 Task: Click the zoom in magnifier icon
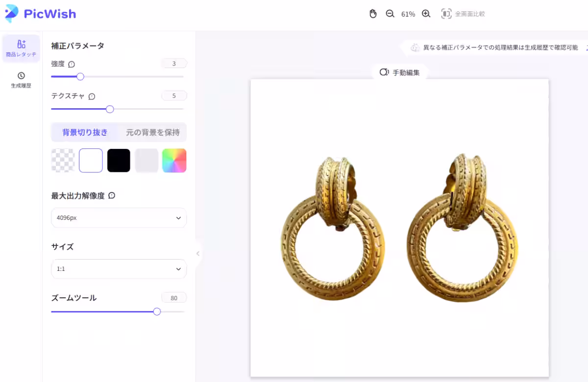pyautogui.click(x=426, y=14)
